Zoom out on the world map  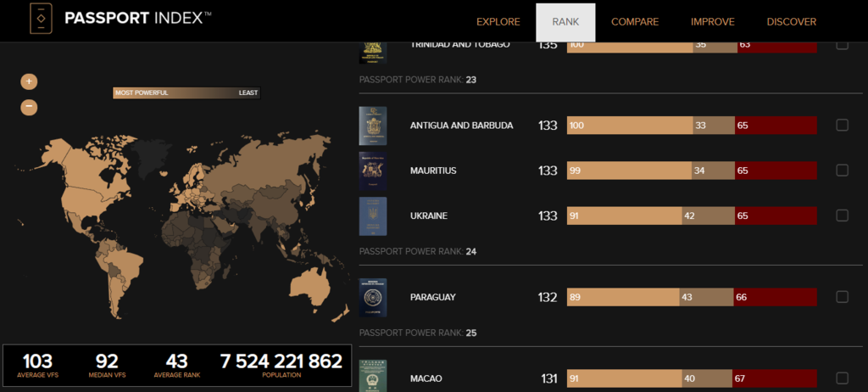29,107
